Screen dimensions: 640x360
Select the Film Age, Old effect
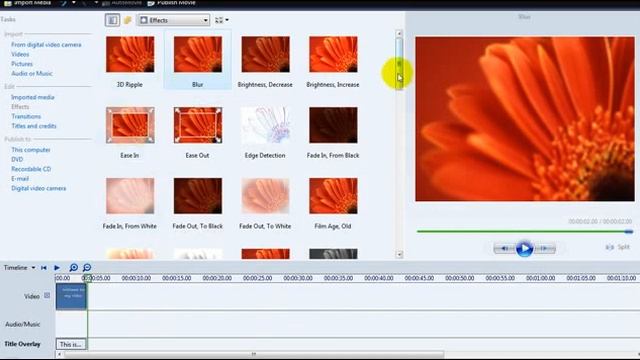333,196
